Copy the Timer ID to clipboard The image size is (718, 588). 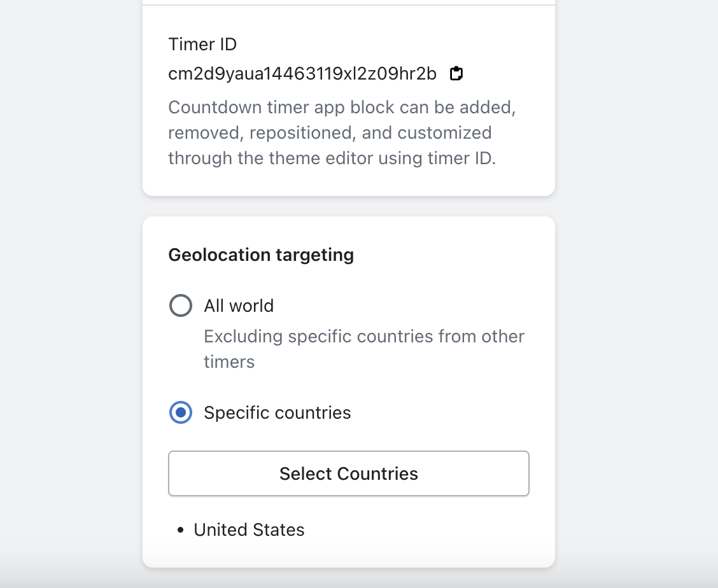456,74
